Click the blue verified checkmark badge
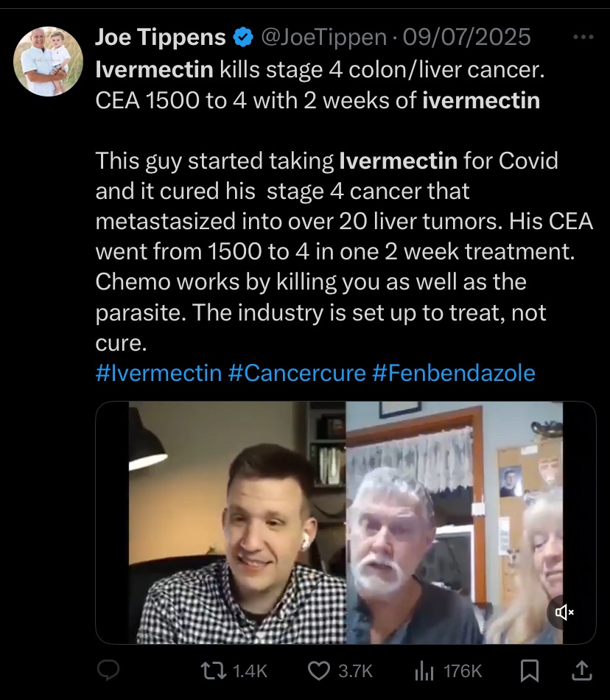Image resolution: width=610 pixels, height=700 pixels. tap(244, 37)
